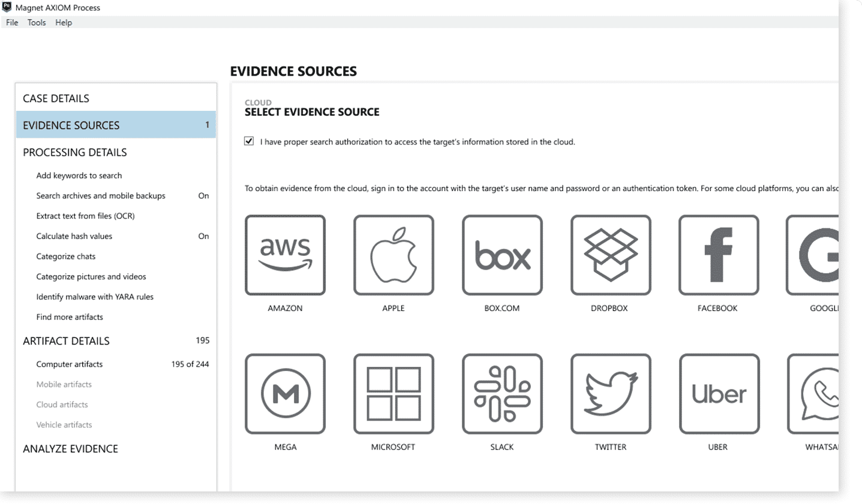Select the MEGA cloud source
This screenshot has height=504, width=862.
285,394
